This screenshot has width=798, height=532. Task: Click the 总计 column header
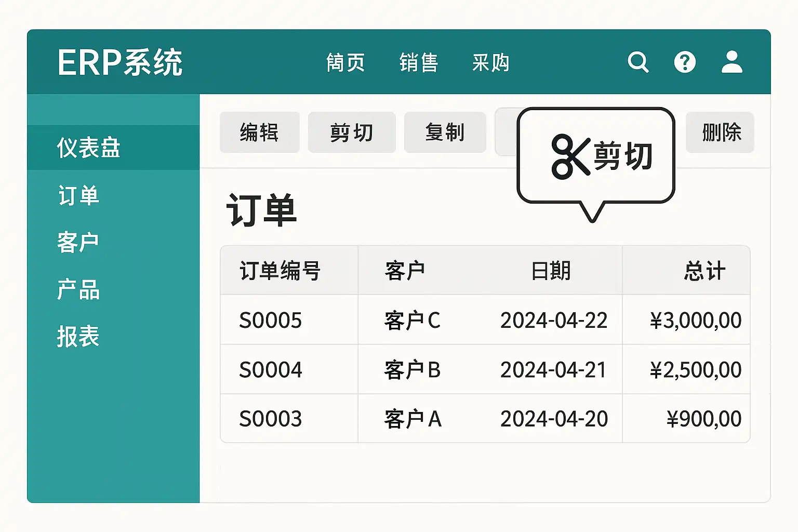coord(704,271)
